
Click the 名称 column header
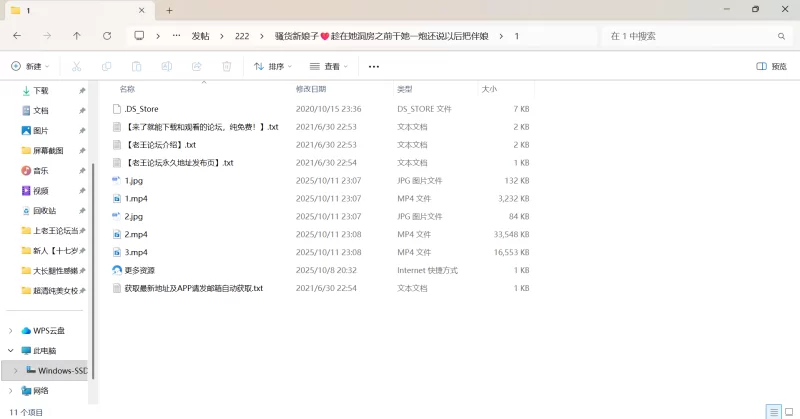point(128,89)
